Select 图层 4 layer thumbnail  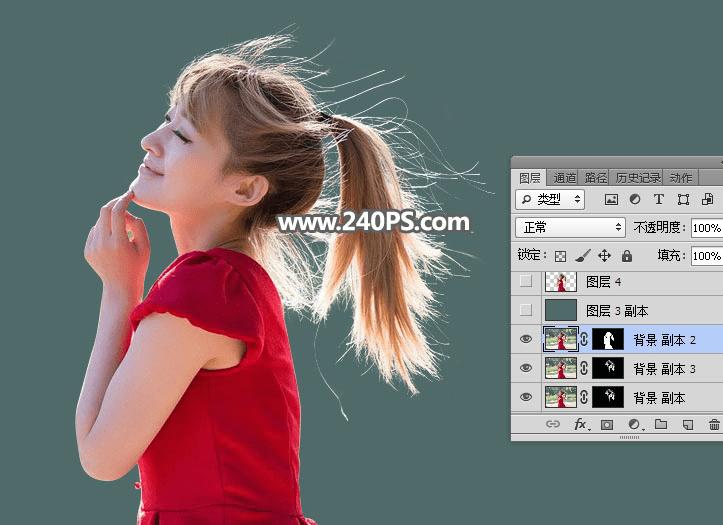click(x=561, y=282)
